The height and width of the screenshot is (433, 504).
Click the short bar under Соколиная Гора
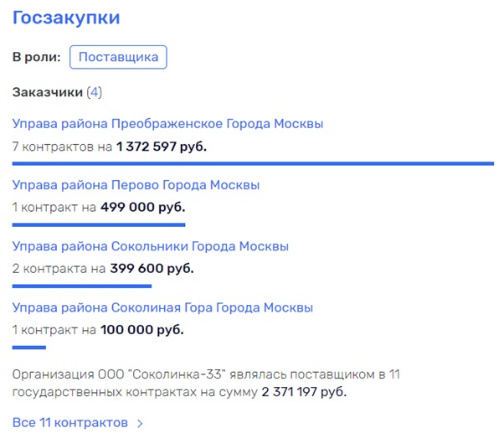coord(29,348)
